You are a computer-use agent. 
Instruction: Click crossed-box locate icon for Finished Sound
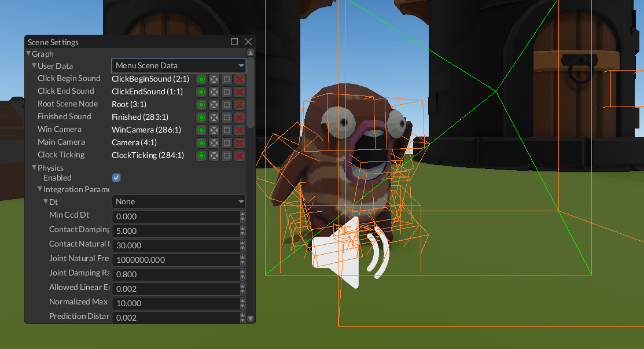[x=214, y=117]
